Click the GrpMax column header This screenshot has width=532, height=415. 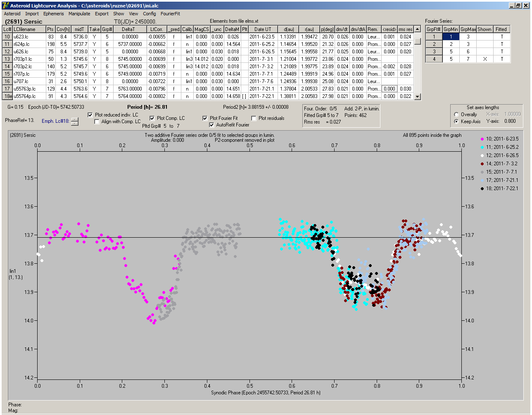(468, 29)
